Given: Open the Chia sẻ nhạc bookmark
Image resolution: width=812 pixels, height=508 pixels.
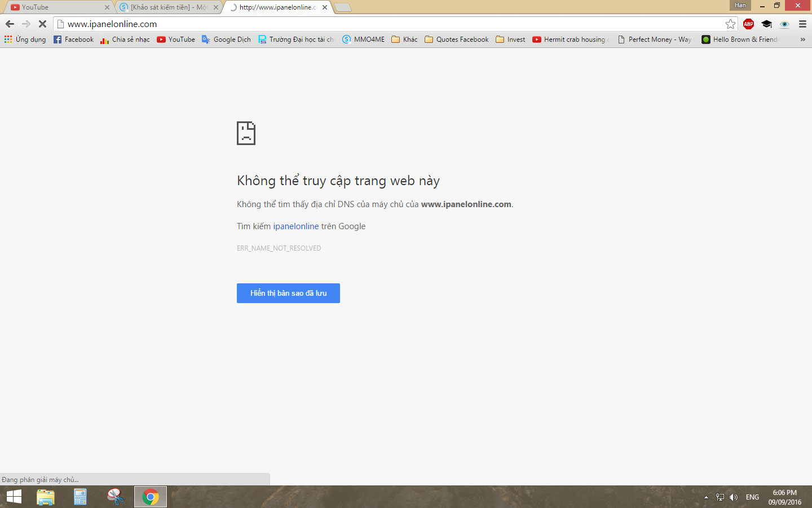Looking at the screenshot, I should 125,40.
